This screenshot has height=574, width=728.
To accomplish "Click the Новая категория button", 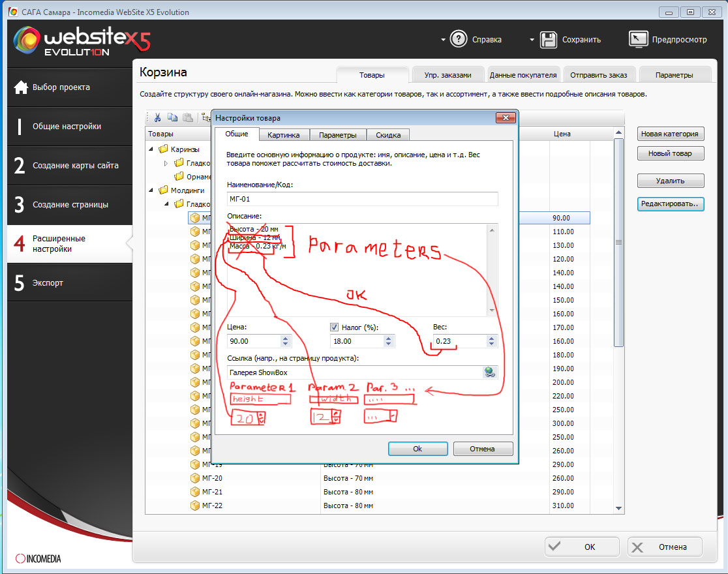I will pos(670,134).
